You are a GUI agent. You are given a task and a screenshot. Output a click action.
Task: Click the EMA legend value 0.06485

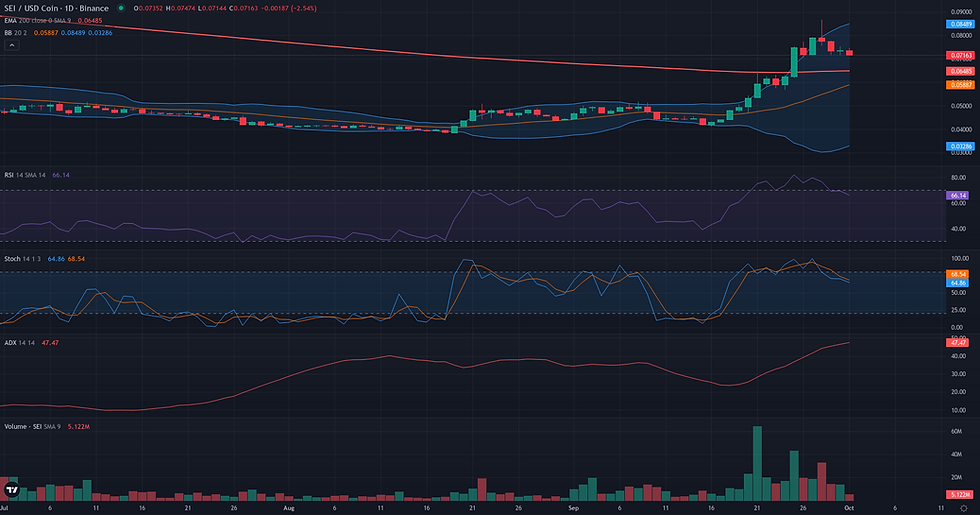(x=90, y=21)
